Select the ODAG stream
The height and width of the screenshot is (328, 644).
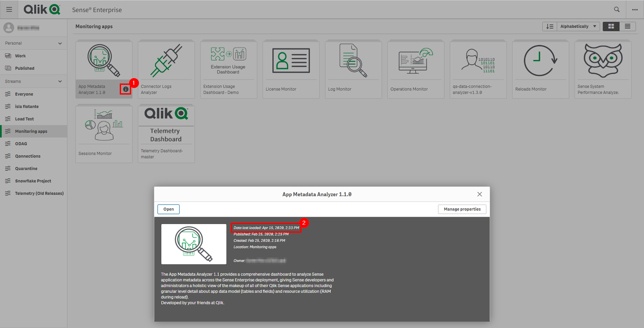pyautogui.click(x=34, y=144)
